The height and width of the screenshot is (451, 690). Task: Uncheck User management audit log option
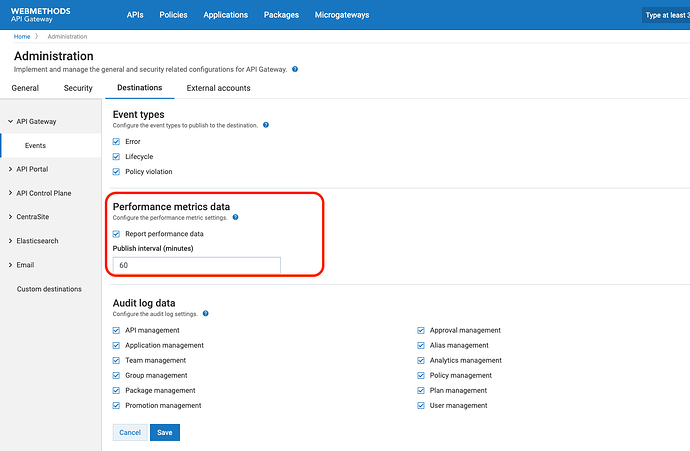[x=422, y=405]
